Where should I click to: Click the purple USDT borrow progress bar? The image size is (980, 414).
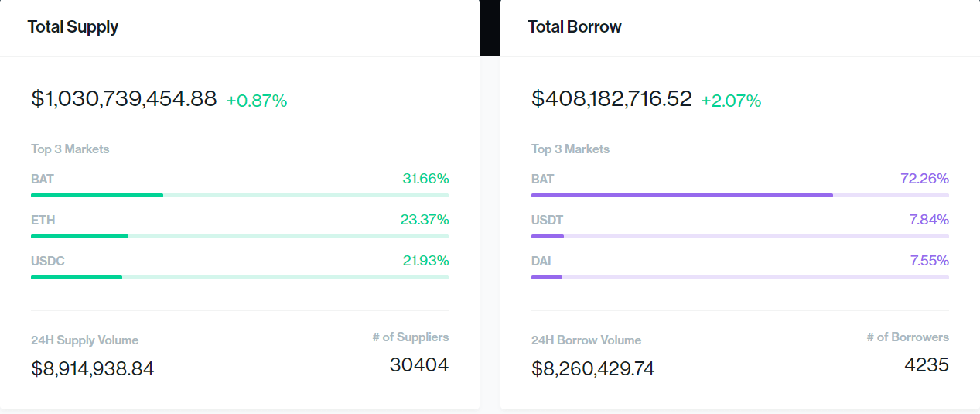click(548, 236)
